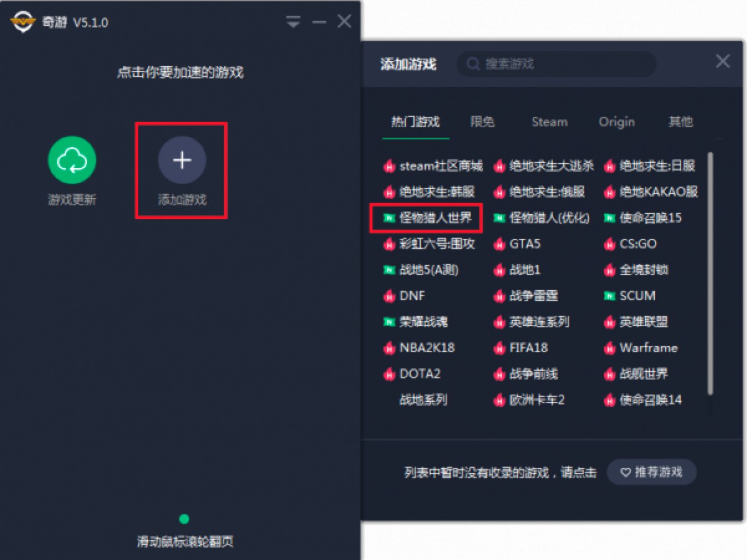
Task: Select Warframe in the games list
Action: 649,348
